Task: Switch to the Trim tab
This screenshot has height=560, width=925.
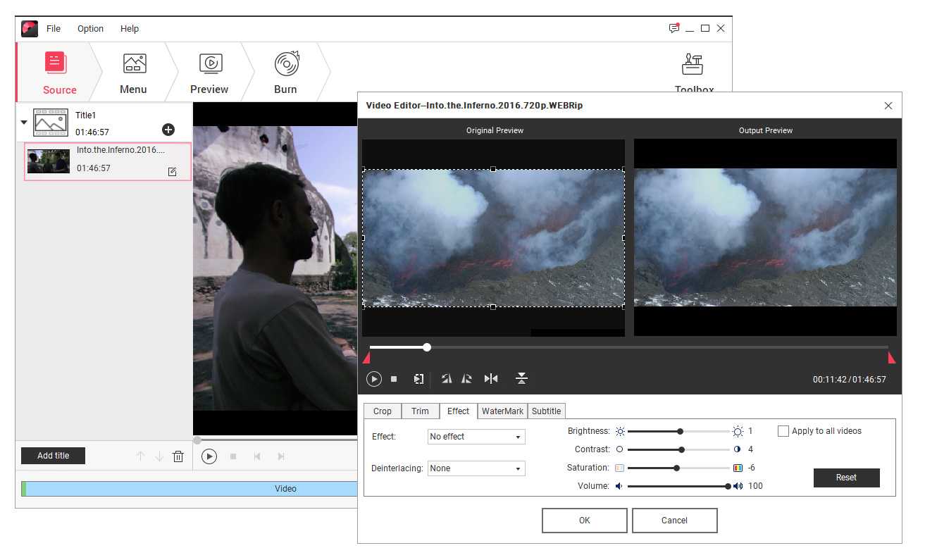Action: point(420,411)
